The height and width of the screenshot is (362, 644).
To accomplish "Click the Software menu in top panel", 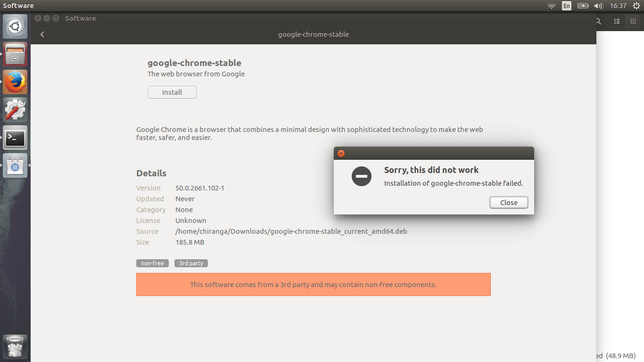I will 18,6.
